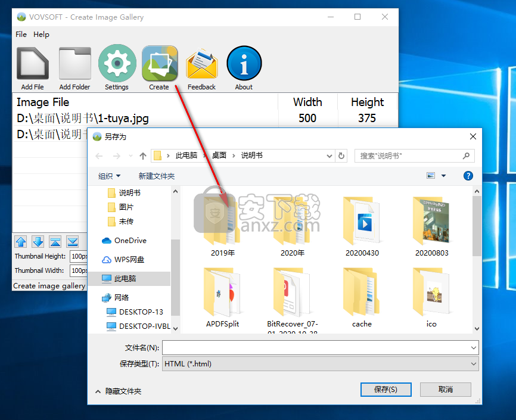Viewport: 516px width, 420px height.
Task: Click Thumbnail Width input box
Action: (x=79, y=270)
